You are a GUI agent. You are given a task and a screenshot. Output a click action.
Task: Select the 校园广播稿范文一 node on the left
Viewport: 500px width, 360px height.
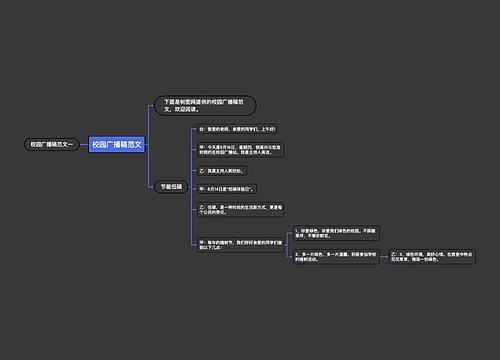point(52,144)
